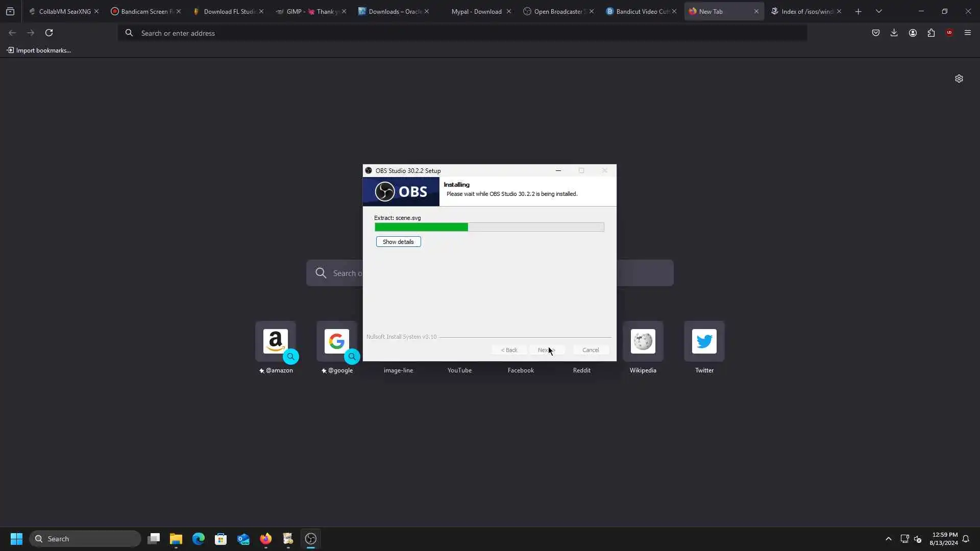Click the uBlock Origin toolbar icon
The image size is (980, 551).
[949, 33]
